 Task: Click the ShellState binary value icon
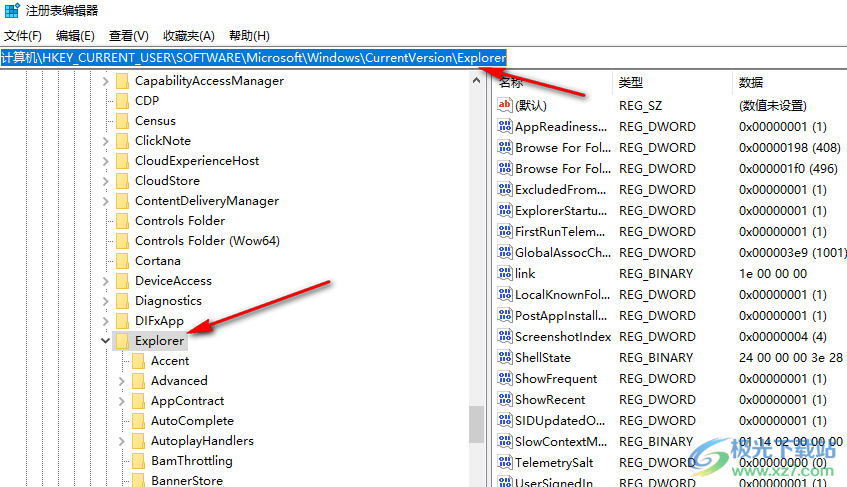point(505,357)
